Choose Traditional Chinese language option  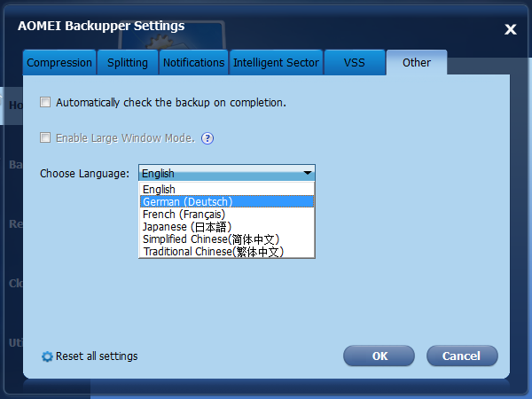[227, 252]
